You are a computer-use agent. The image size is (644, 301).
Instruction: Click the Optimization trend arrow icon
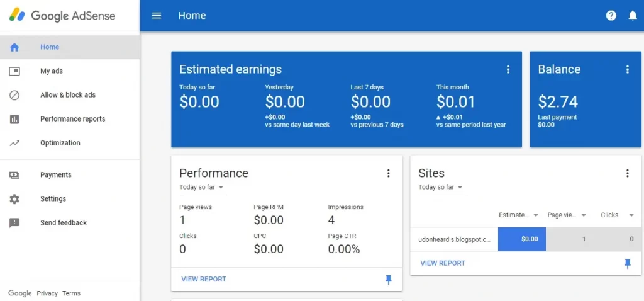(x=14, y=143)
